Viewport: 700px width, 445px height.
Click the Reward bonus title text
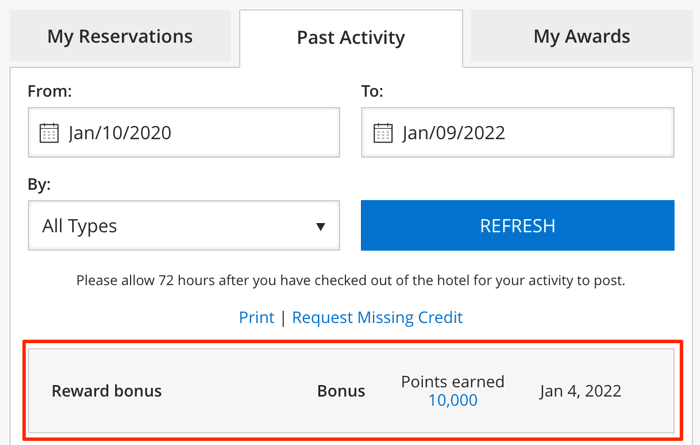[107, 391]
